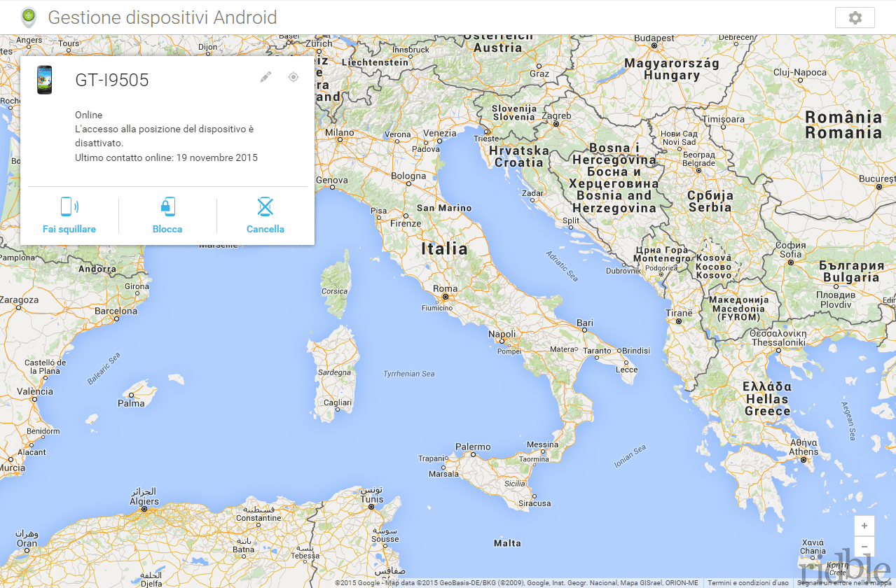Select the Gestione dispositivi Android title

point(163,17)
